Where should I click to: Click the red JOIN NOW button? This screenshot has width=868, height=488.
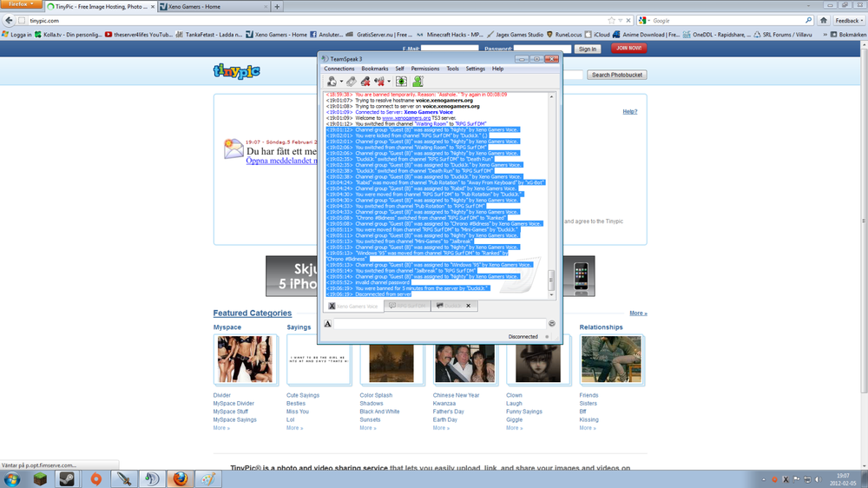coord(628,48)
